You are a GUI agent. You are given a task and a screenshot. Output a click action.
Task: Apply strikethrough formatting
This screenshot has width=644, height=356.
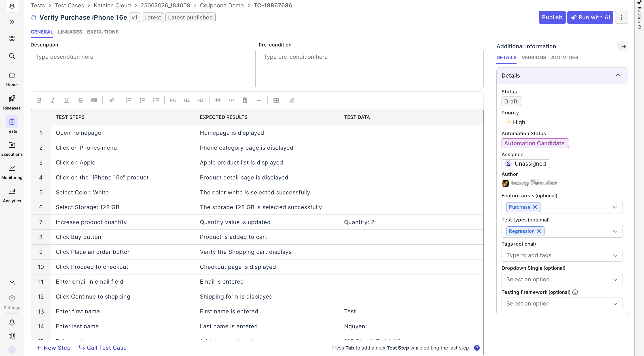[x=80, y=100]
